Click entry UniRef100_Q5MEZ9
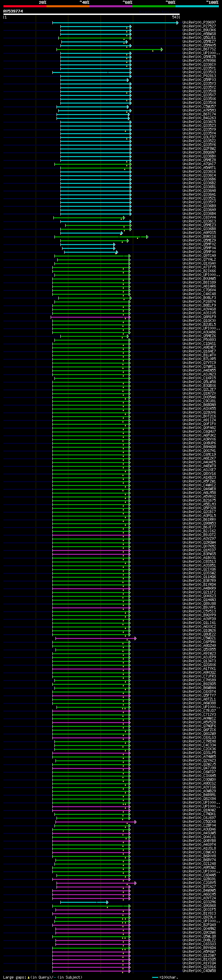This screenshot has height=980, width=222. (199, 241)
